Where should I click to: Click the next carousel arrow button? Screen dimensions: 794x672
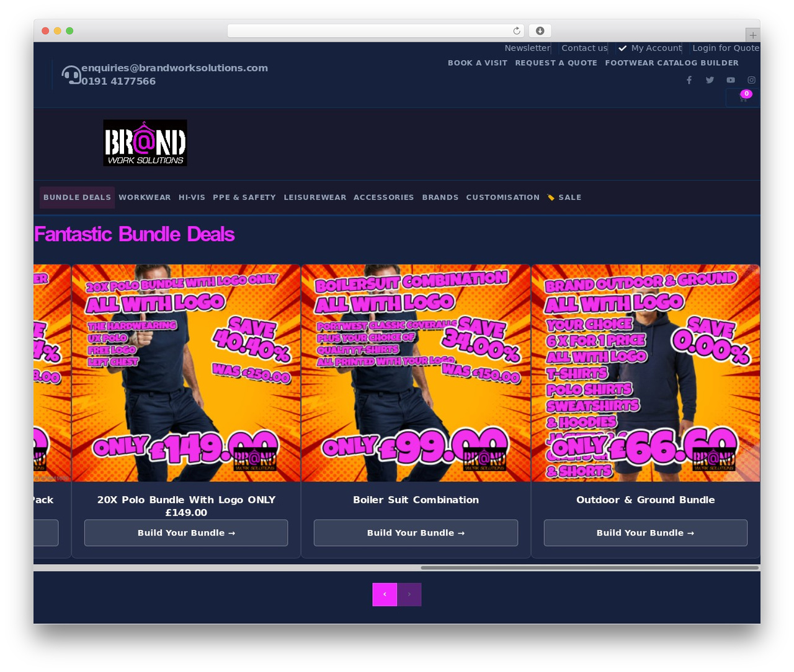[409, 595]
